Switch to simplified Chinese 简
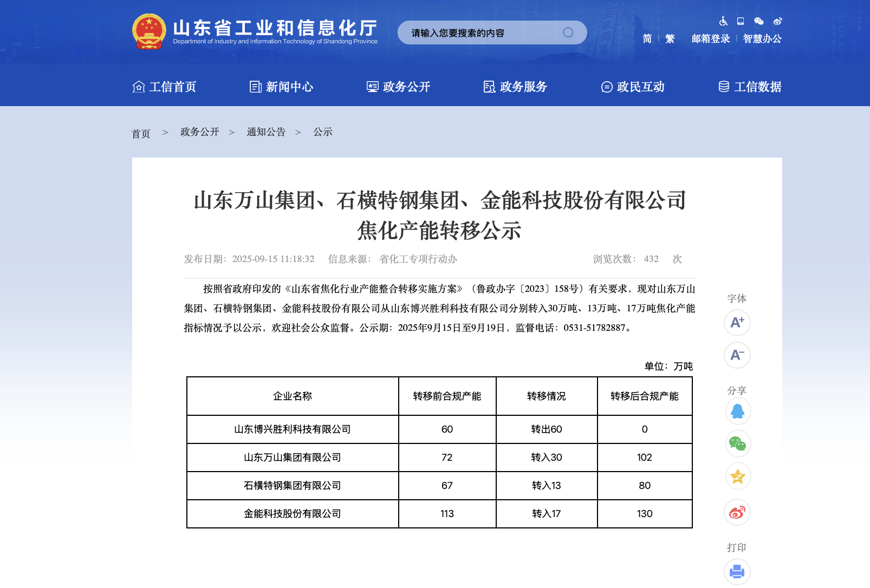870x588 pixels. click(647, 38)
